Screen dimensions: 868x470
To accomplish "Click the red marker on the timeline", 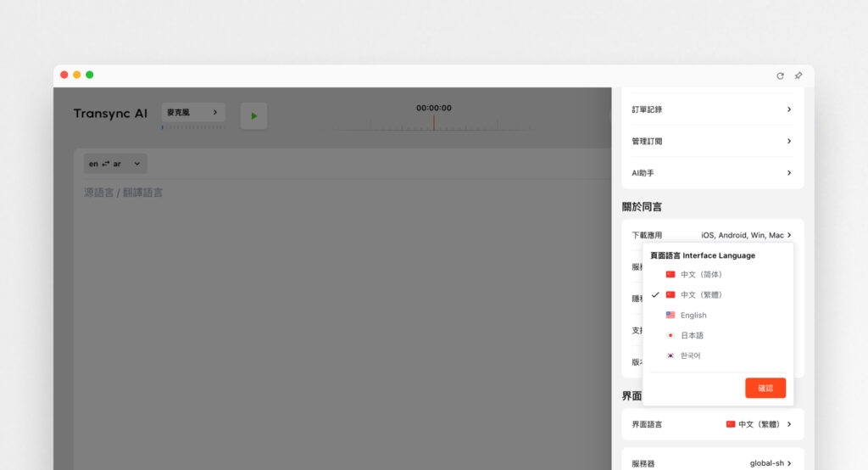I will click(434, 122).
